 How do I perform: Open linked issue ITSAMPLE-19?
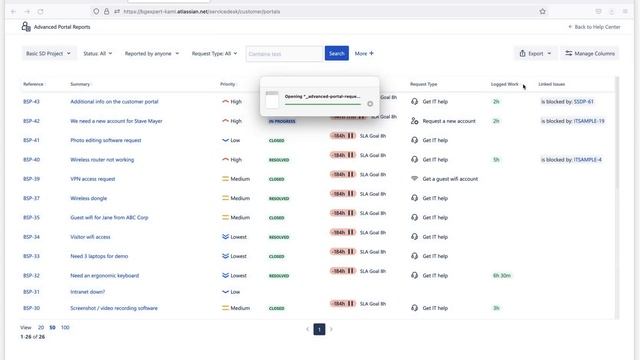coord(589,121)
